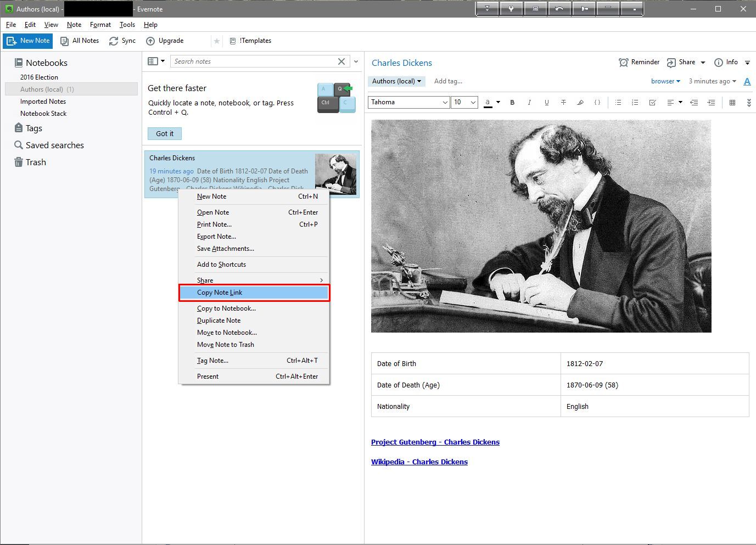Open the !Templates shortcut
The width and height of the screenshot is (756, 545).
tap(250, 41)
